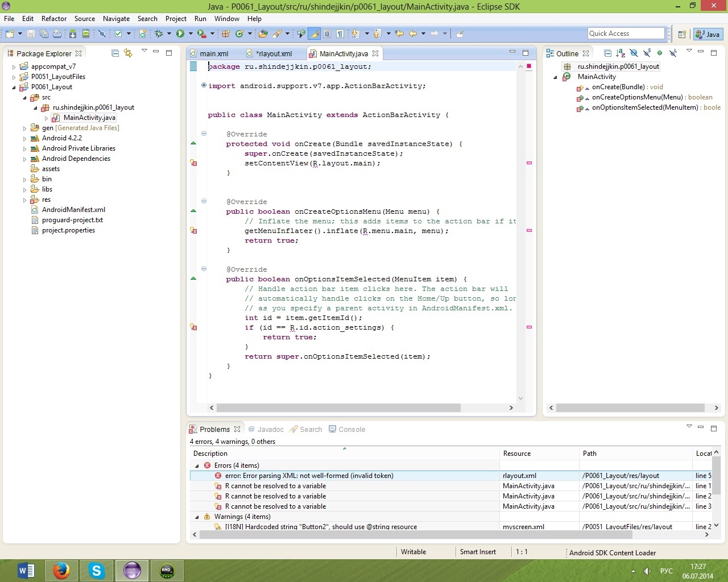The width and height of the screenshot is (728, 582).
Task: Open the Navigate menu
Action: click(x=116, y=19)
